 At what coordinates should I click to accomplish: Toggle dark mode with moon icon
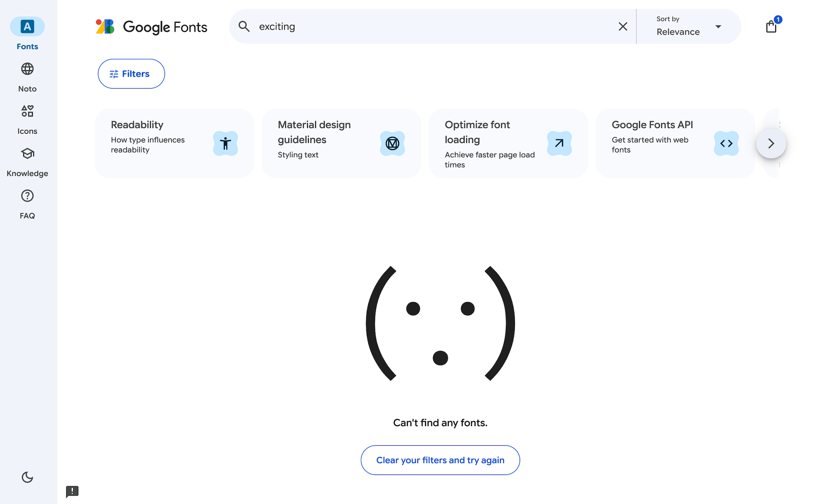click(x=27, y=477)
